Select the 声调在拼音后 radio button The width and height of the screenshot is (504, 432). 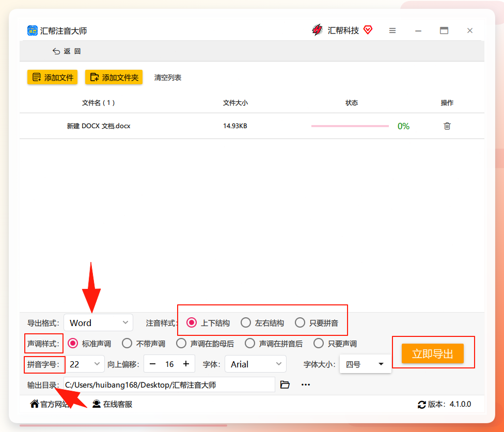click(250, 344)
